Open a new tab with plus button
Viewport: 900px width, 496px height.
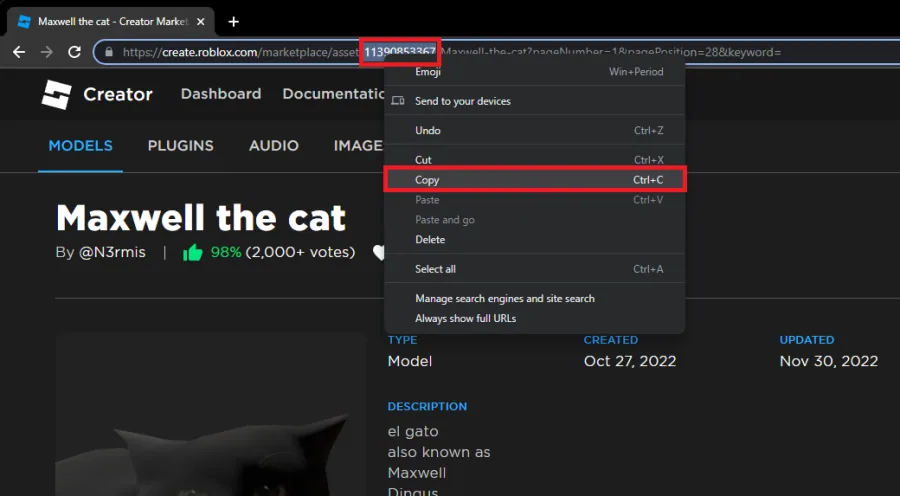233,22
